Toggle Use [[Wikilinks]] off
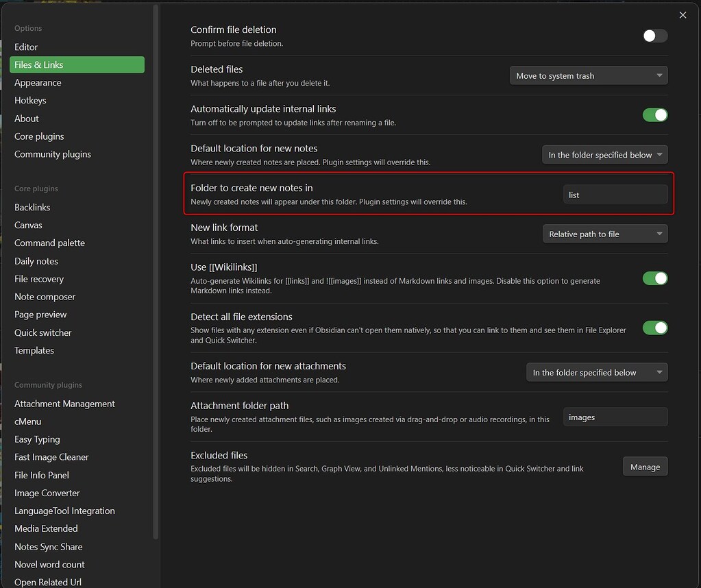Image resolution: width=701 pixels, height=588 pixels. point(654,278)
